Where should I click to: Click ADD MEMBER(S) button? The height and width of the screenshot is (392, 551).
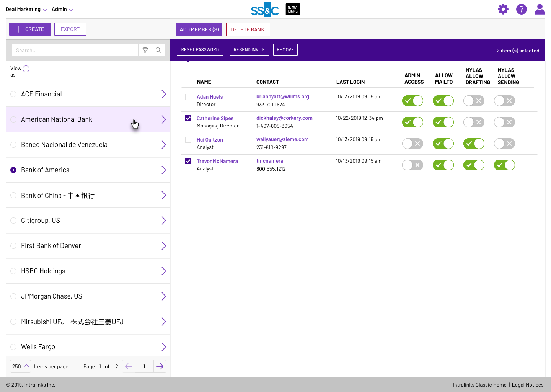[199, 29]
